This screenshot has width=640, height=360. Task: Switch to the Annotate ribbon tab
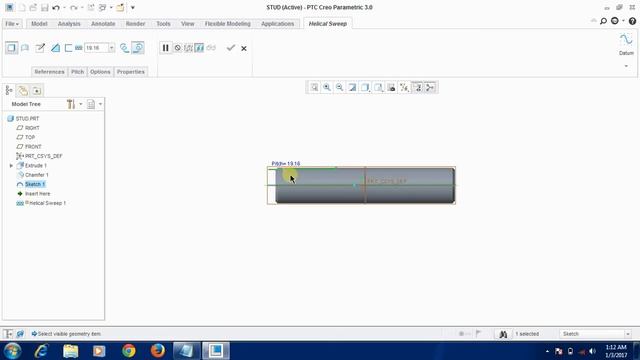pyautogui.click(x=103, y=24)
